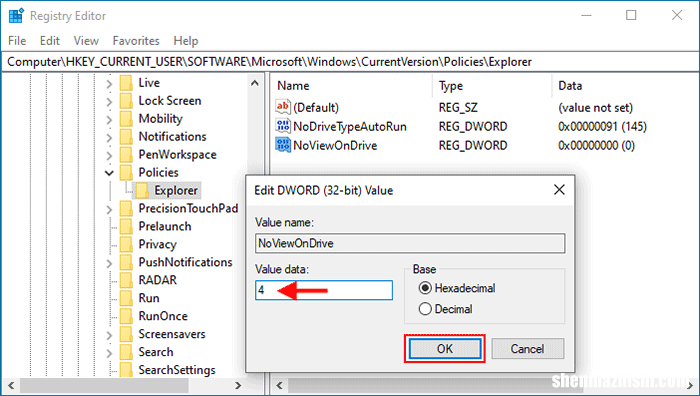The image size is (700, 396).
Task: Close the Edit DWORD dialog with X
Action: (559, 190)
